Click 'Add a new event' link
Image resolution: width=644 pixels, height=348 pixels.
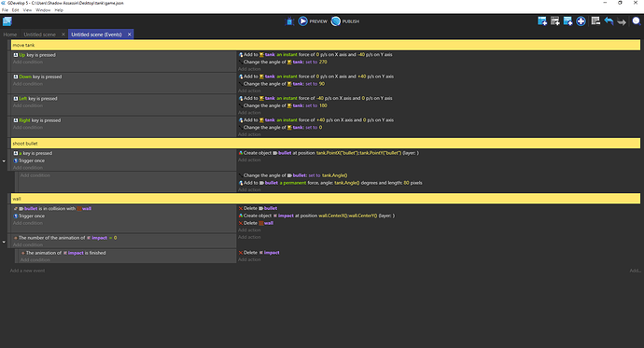point(27,271)
